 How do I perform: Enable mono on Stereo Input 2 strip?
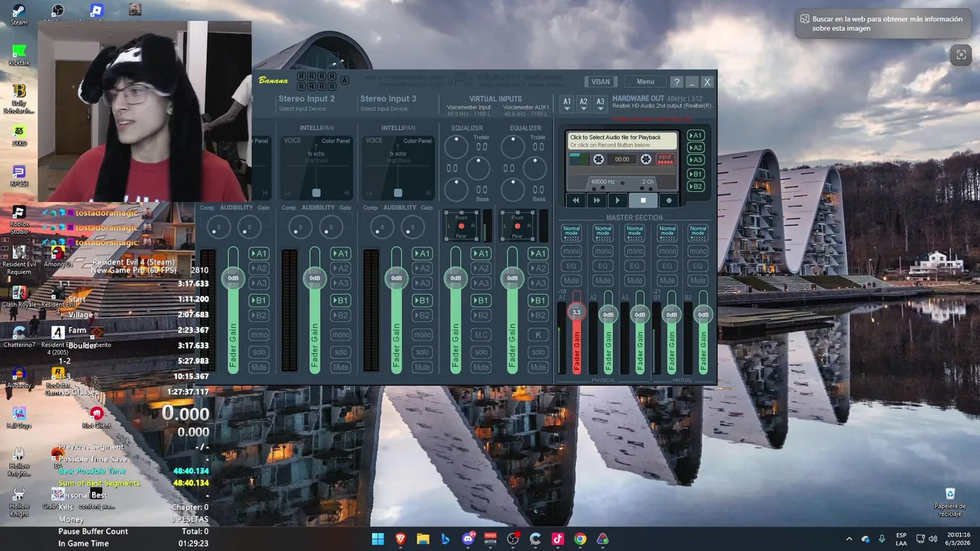340,334
